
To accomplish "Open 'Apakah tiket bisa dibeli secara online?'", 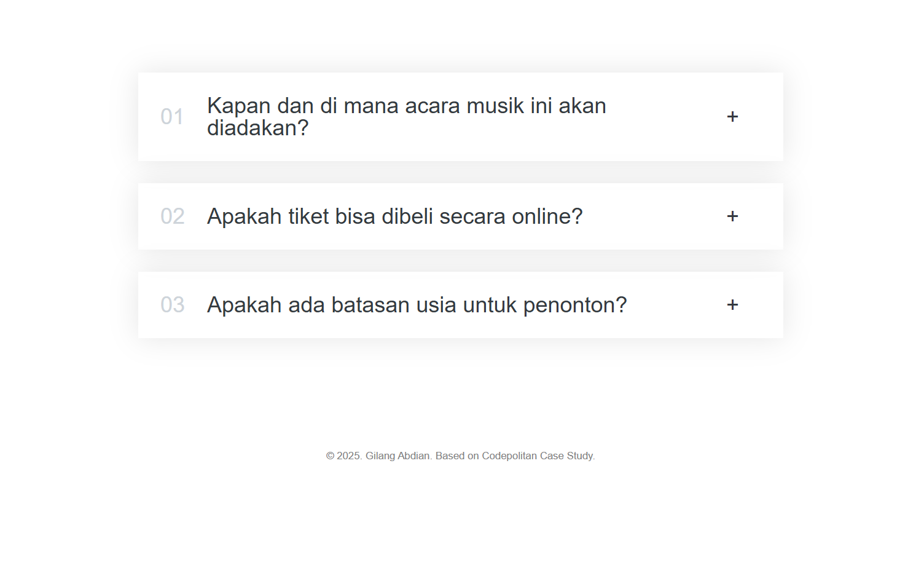I will tap(394, 216).
